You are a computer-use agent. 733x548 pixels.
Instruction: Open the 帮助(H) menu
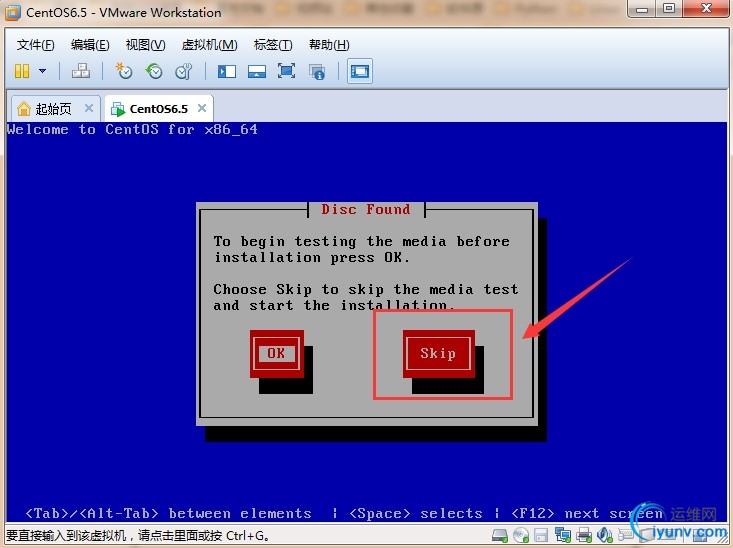[329, 45]
